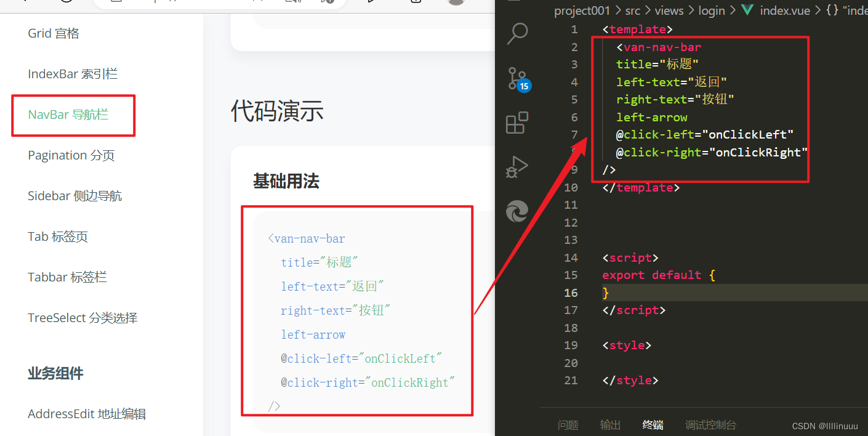
Task: Click @click-left="onClickLeft" on editor line 7
Action: [705, 134]
